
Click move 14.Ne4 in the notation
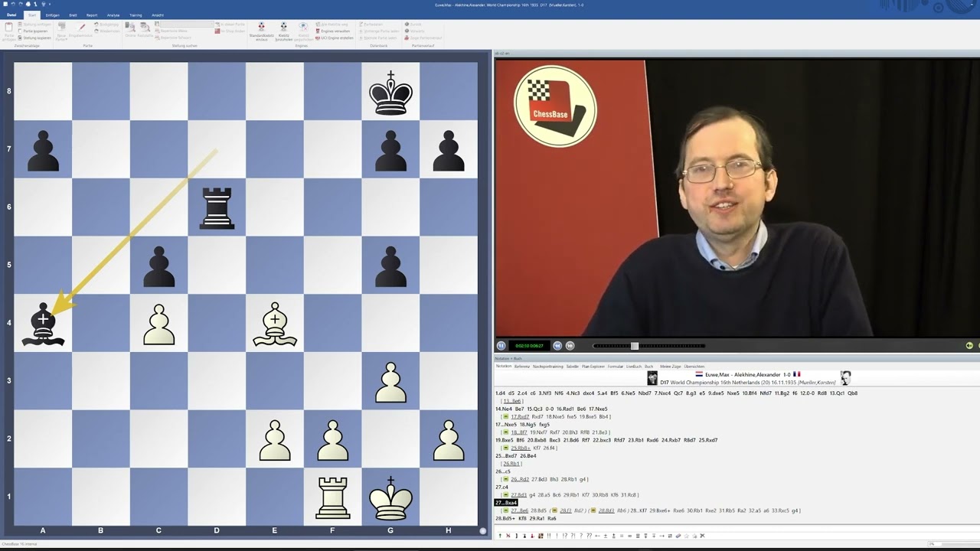click(504, 409)
